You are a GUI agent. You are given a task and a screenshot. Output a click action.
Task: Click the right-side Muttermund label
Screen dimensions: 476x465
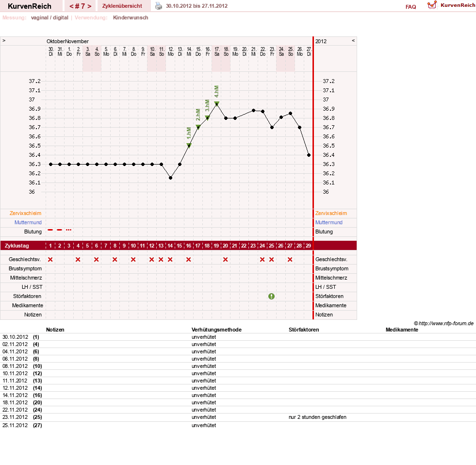pos(329,222)
